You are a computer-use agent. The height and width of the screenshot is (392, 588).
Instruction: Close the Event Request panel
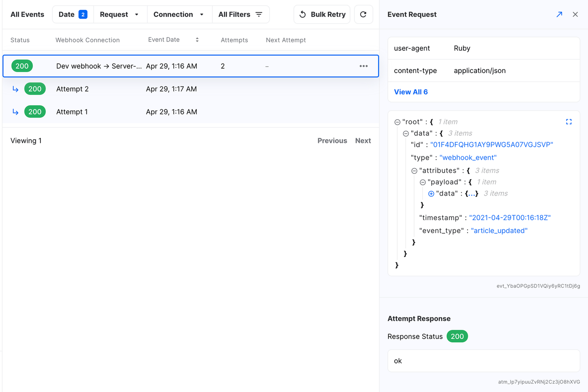point(575,14)
